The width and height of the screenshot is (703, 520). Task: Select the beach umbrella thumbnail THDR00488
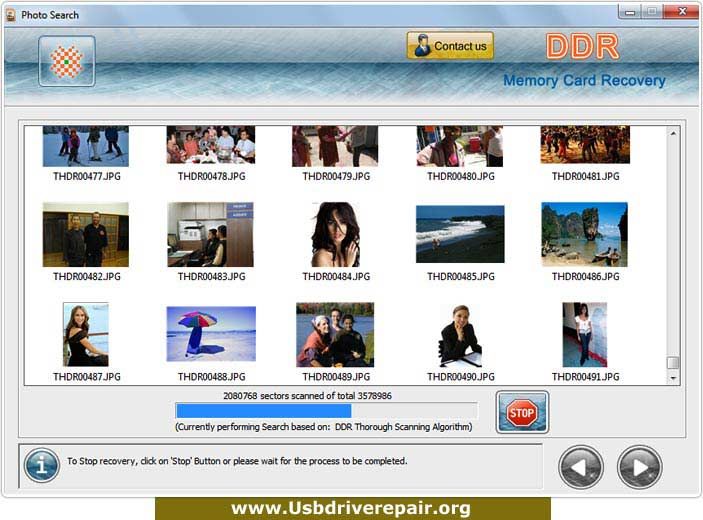(x=211, y=334)
